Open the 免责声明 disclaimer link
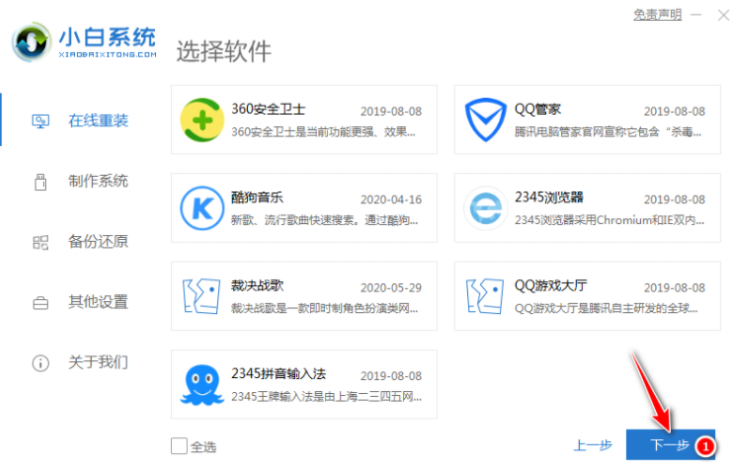 [658, 15]
